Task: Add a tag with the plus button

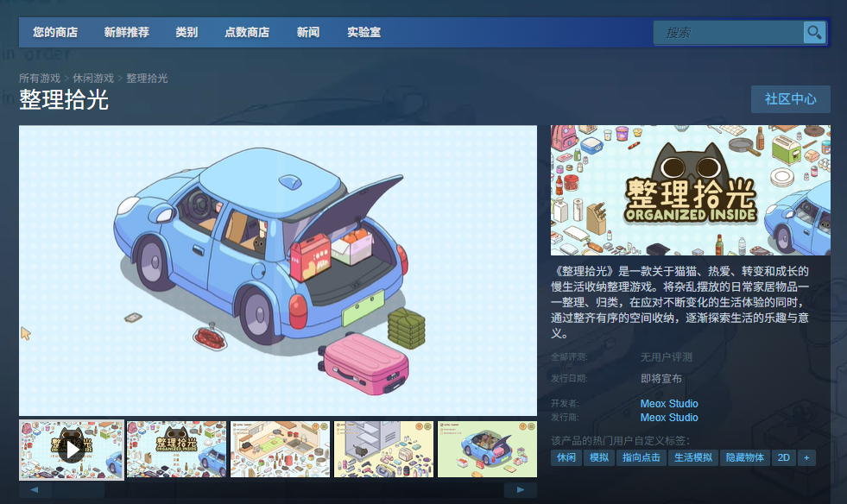Action: coord(806,457)
